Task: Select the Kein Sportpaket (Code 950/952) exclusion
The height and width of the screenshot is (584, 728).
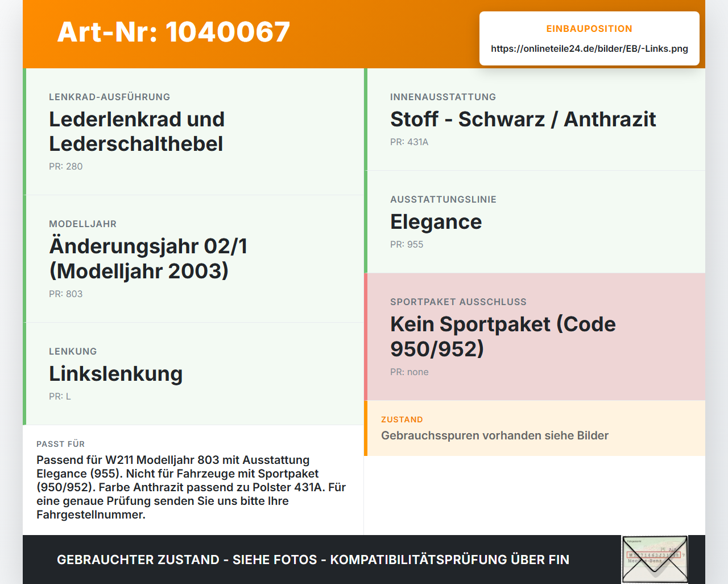Action: tap(503, 336)
